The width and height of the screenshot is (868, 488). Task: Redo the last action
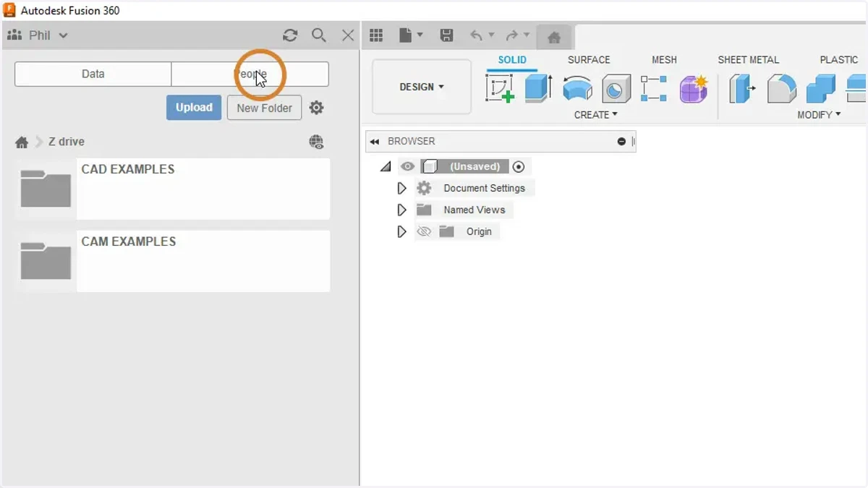click(x=512, y=35)
